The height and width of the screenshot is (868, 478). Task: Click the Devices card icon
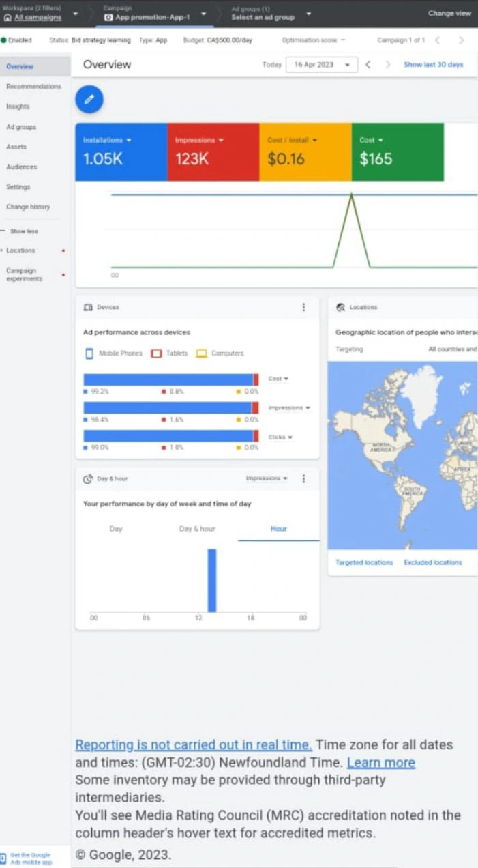coord(87,307)
